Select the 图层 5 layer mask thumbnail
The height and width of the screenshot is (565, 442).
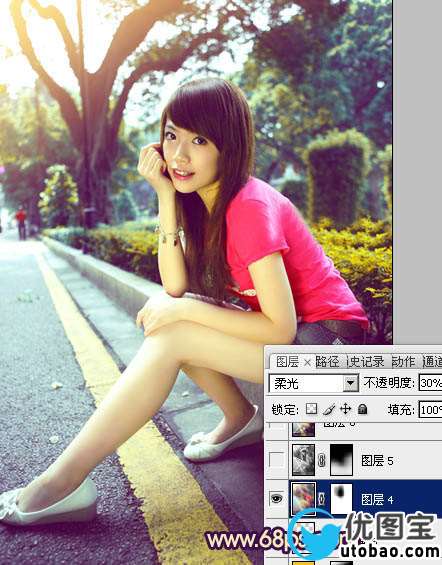(x=341, y=459)
